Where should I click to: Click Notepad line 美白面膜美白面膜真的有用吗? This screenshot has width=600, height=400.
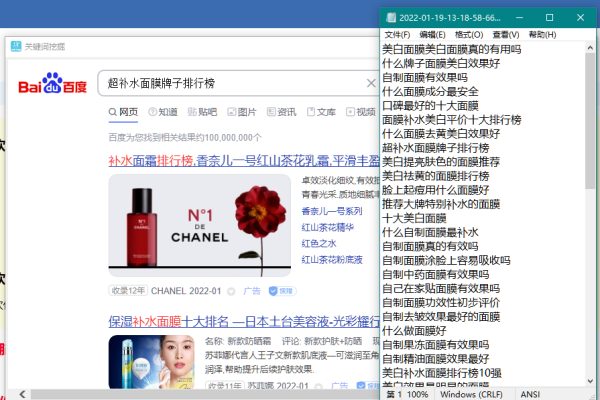click(x=452, y=49)
